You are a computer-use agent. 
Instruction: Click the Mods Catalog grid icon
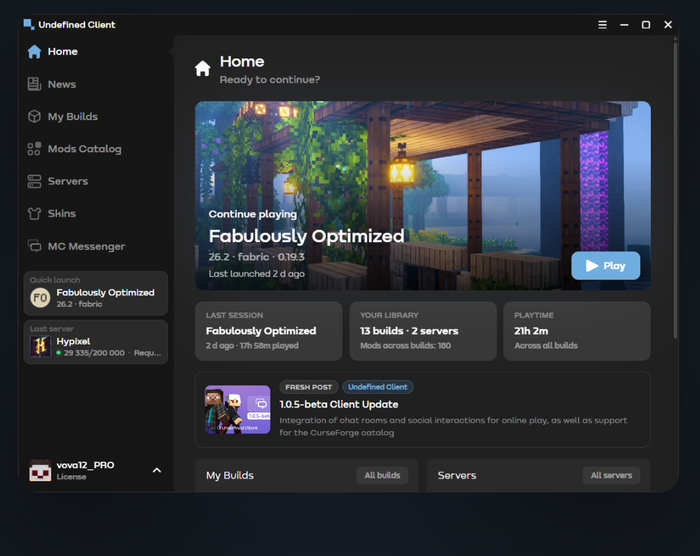pyautogui.click(x=34, y=149)
